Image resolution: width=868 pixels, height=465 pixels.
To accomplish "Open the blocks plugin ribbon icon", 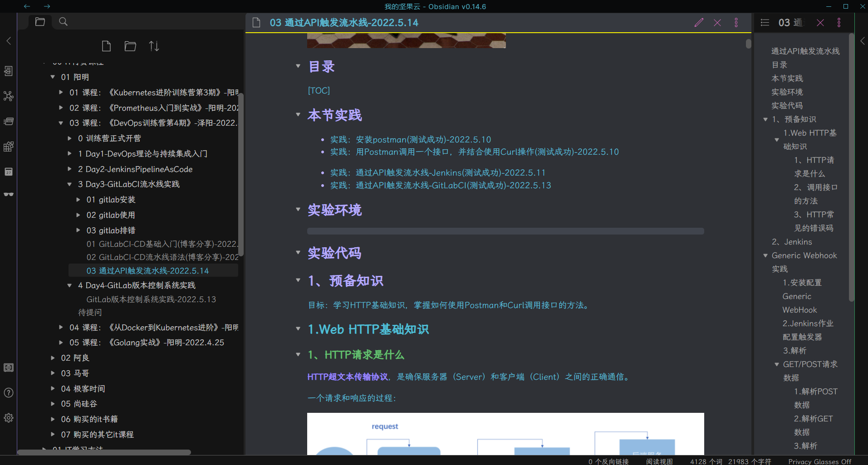I will point(9,147).
